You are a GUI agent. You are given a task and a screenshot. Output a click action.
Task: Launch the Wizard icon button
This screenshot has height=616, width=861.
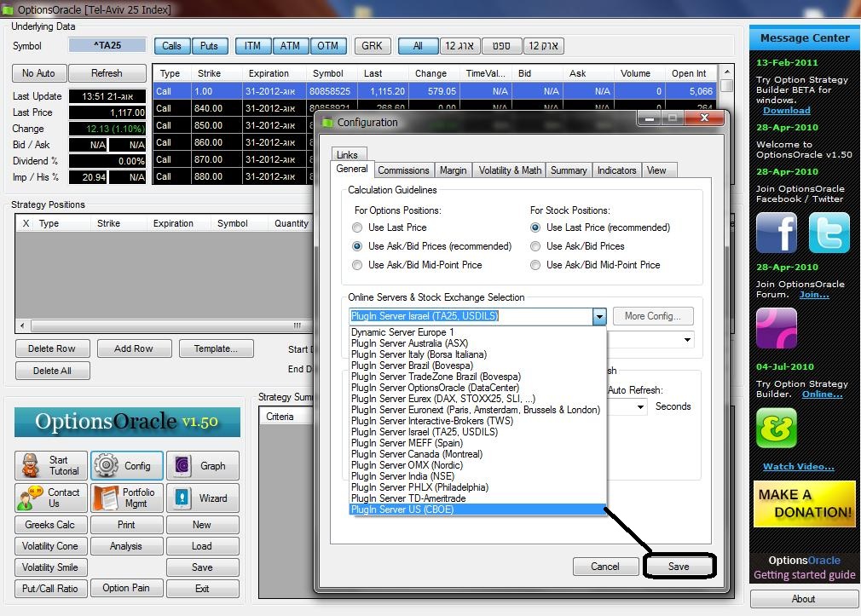(202, 498)
